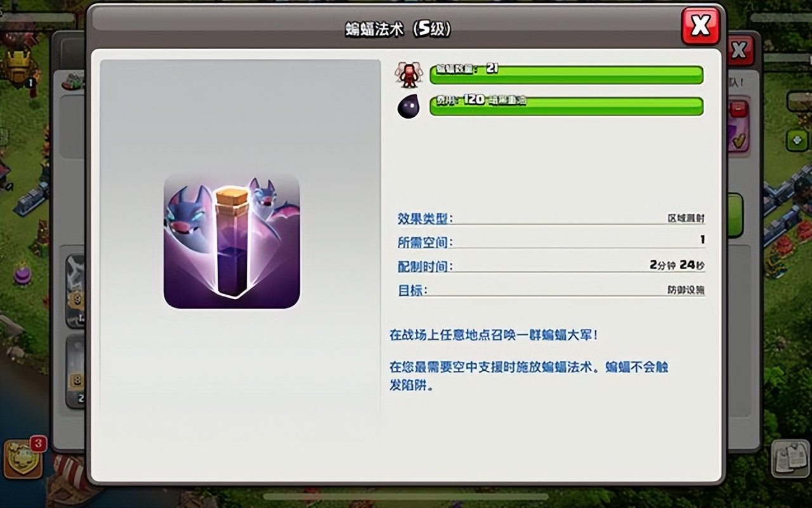
Task: Tap the description line "在战场上任意地点召唤一群蝙蝠大军!"
Action: click(x=494, y=335)
